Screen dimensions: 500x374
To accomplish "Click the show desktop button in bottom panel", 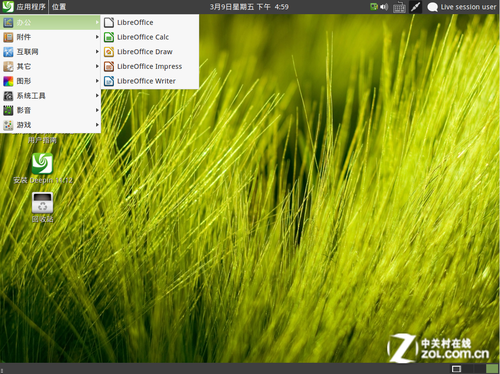I will 456,369.
